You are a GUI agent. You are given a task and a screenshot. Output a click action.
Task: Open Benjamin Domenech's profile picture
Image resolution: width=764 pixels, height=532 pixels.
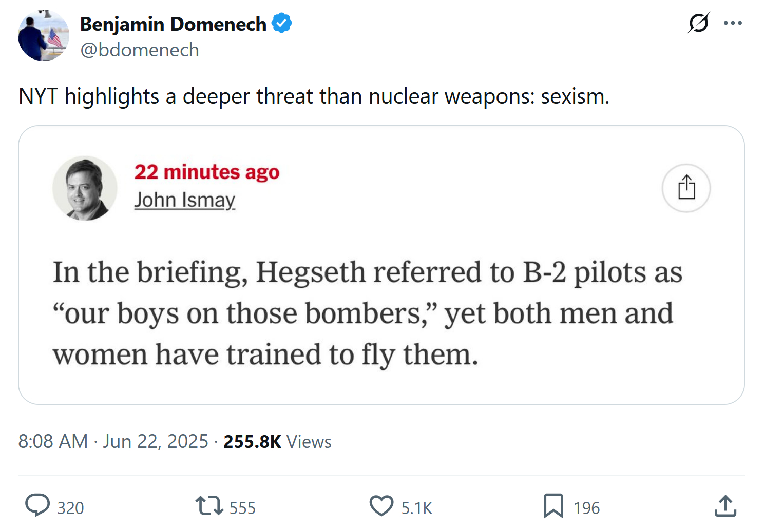pyautogui.click(x=44, y=35)
